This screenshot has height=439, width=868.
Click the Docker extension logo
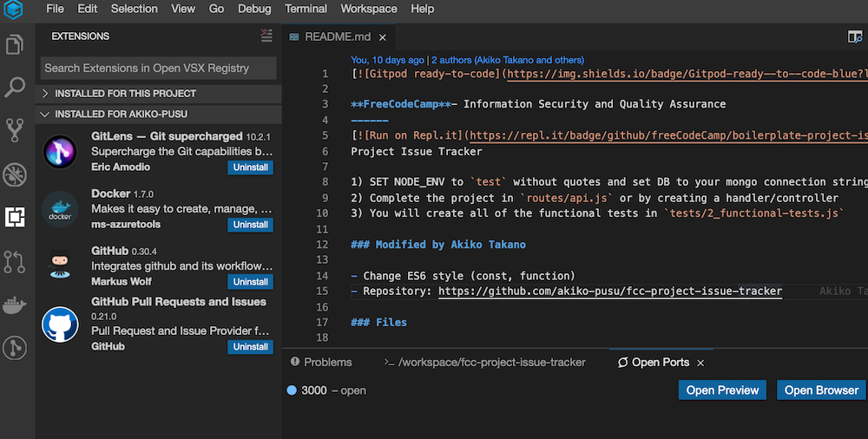coord(60,209)
